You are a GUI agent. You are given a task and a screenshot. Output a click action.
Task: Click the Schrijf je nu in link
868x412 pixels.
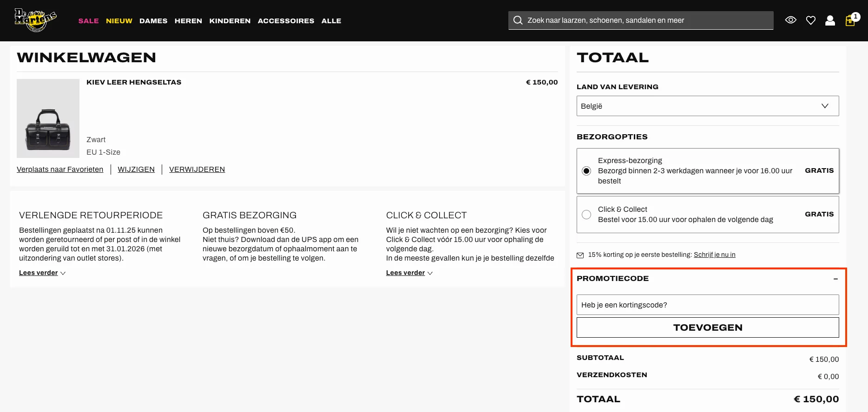tap(715, 255)
